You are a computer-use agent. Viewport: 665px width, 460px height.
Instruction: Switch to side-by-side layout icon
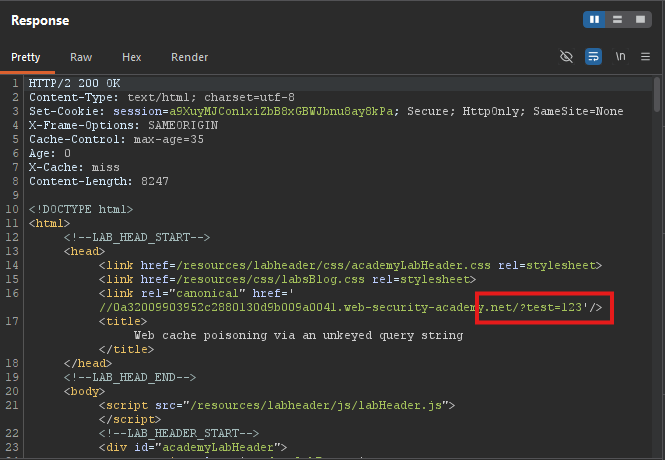click(595, 20)
